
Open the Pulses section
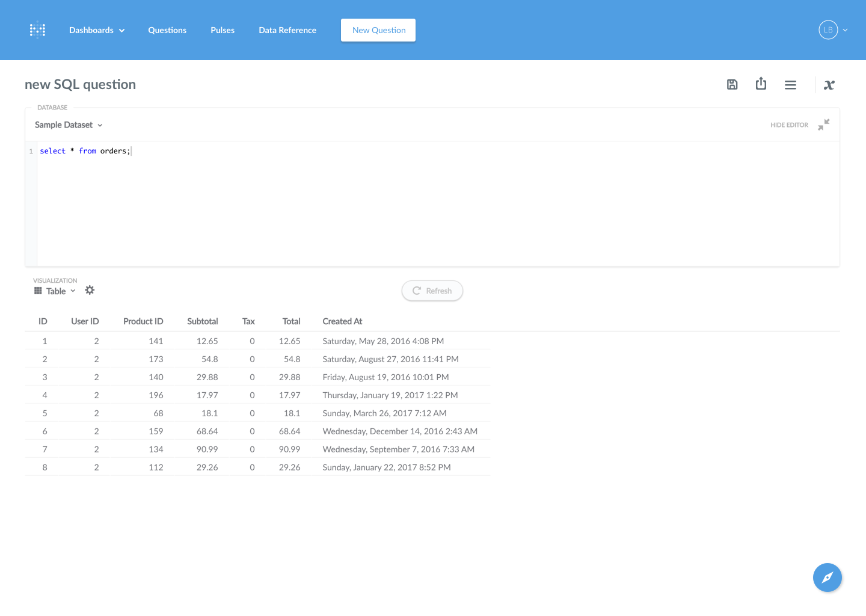(223, 29)
